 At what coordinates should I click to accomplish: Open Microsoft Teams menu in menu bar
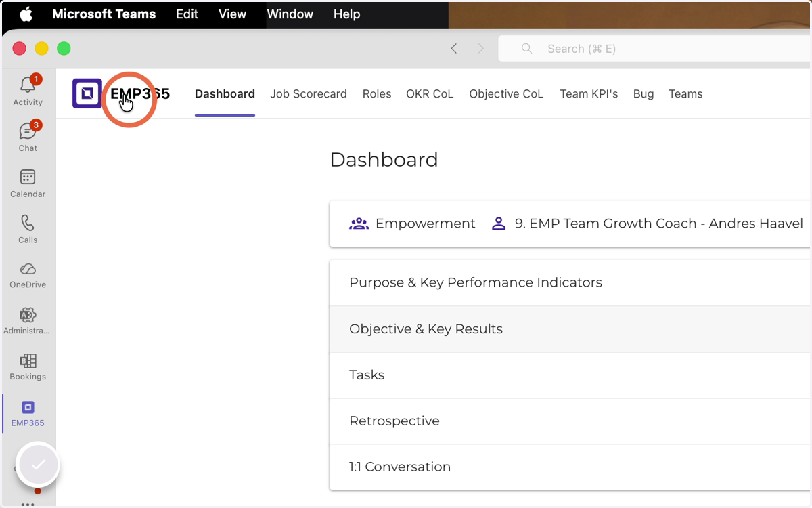(104, 14)
